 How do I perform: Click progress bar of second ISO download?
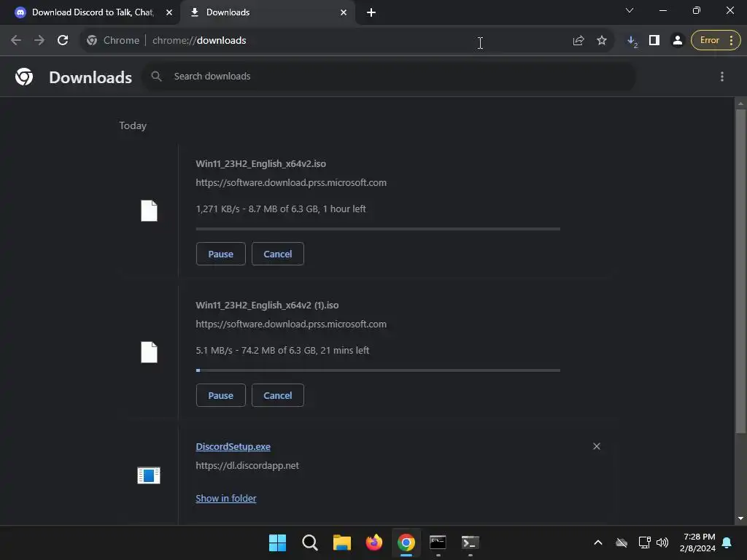coord(378,370)
